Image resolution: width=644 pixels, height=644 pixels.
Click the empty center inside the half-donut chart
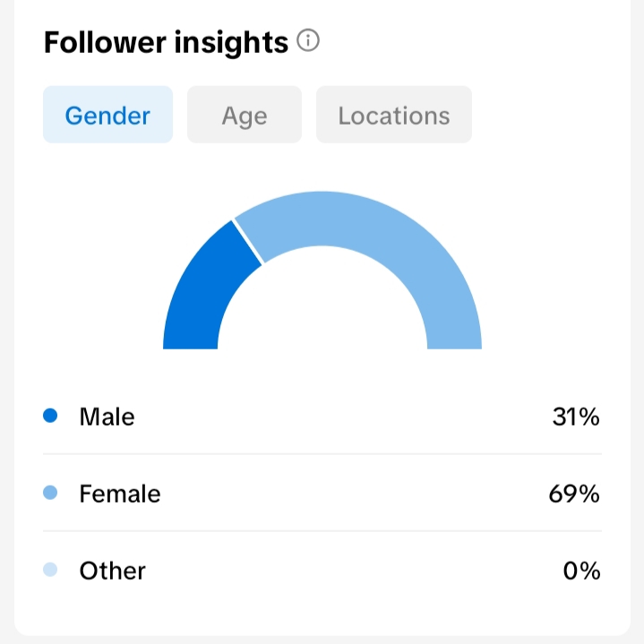[322, 313]
